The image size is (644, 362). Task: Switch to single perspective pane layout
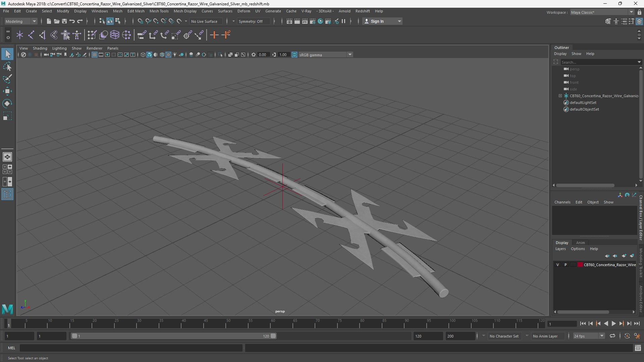[x=7, y=157]
